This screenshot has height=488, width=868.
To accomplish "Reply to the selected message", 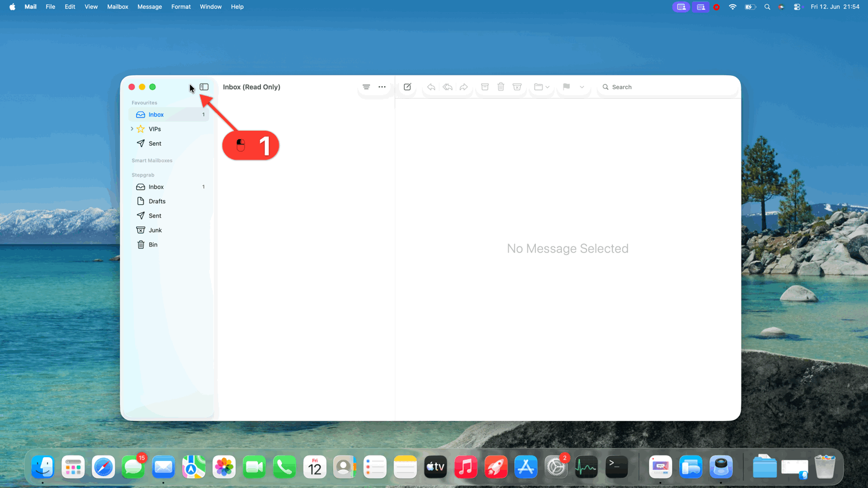I will (431, 87).
